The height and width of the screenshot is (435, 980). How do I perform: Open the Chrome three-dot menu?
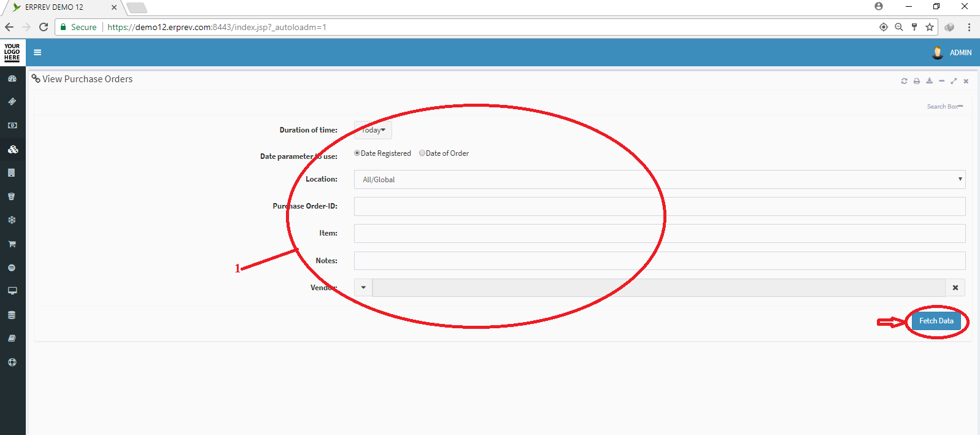coord(969,27)
